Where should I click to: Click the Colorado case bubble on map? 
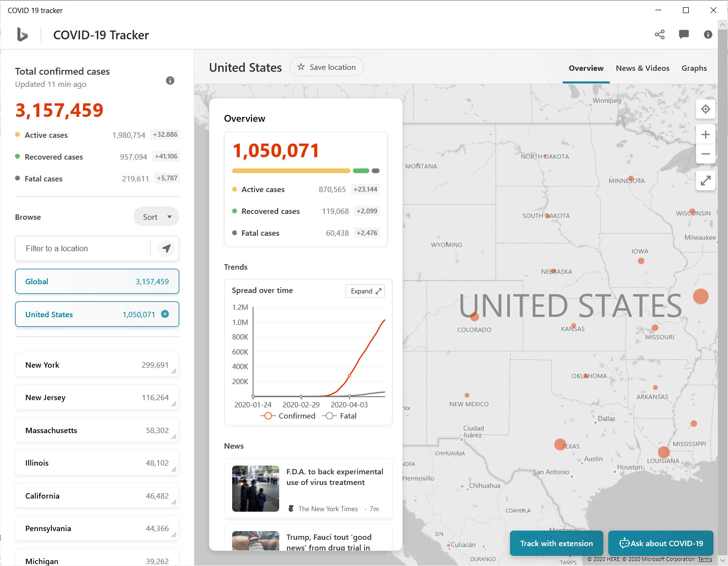(475, 317)
